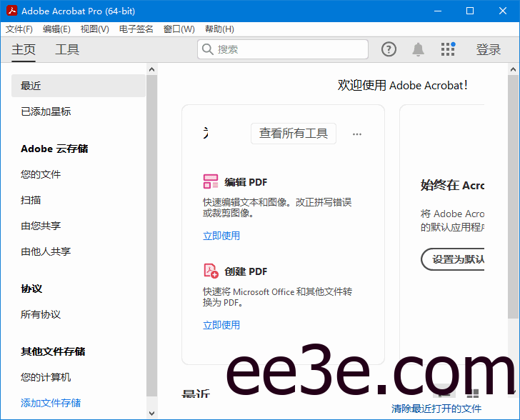Switch to the 工具 tab
Screen dimensions: 520x420
pyautogui.click(x=67, y=49)
